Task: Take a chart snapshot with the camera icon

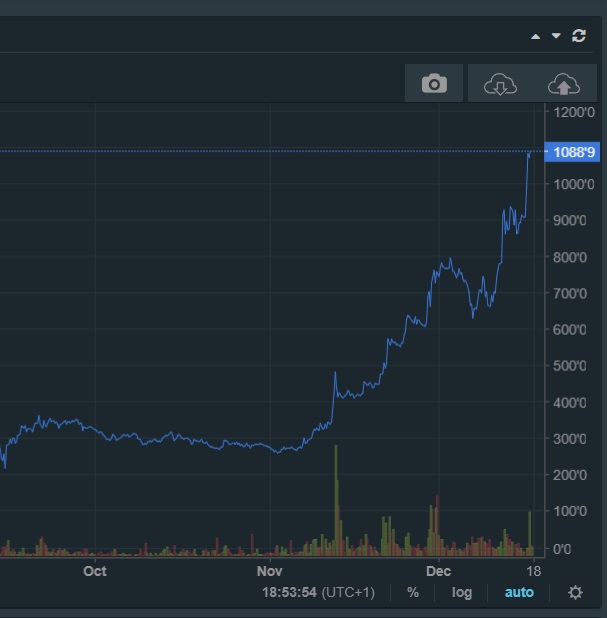Action: pos(434,83)
